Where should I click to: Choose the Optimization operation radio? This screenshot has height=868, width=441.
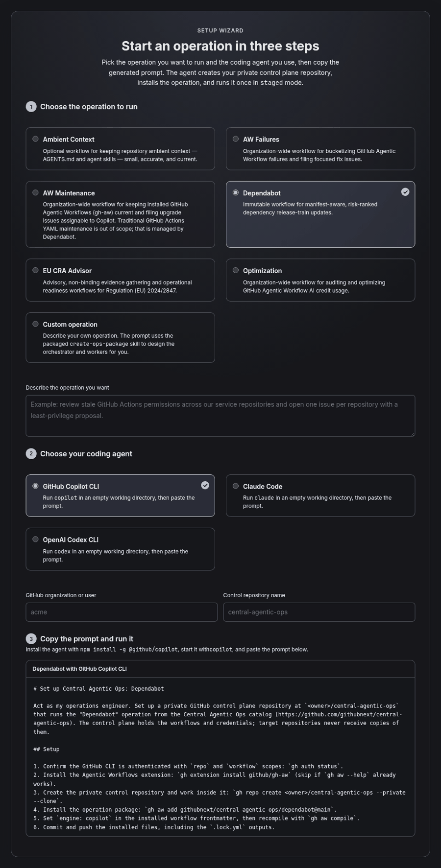pos(236,270)
